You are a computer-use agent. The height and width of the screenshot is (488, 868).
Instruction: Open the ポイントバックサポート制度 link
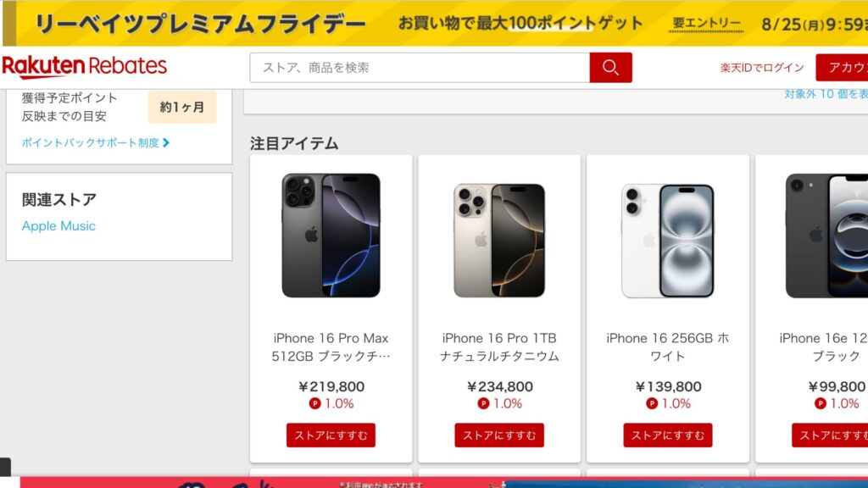pos(90,142)
